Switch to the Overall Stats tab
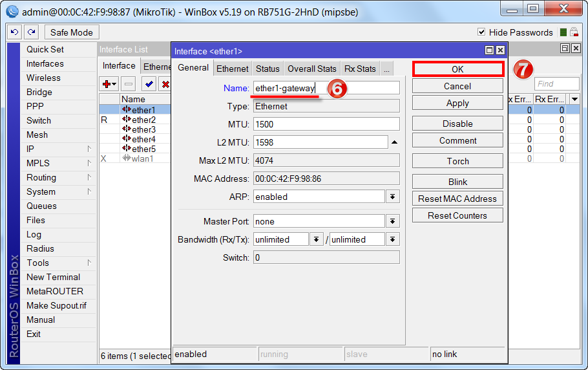Image resolution: width=588 pixels, height=370 pixels. 311,69
